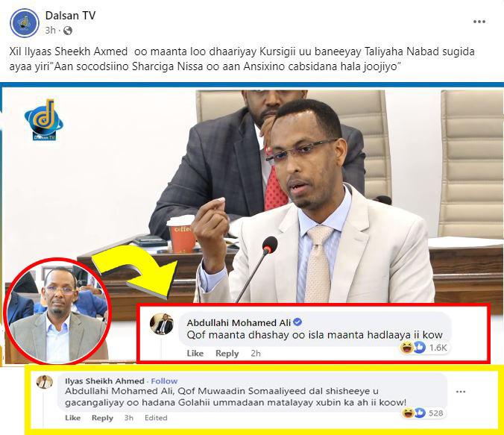Image resolution: width=504 pixels, height=435 pixels.
Task: Open the Dalsan TV profile picture
Action: click(25, 23)
